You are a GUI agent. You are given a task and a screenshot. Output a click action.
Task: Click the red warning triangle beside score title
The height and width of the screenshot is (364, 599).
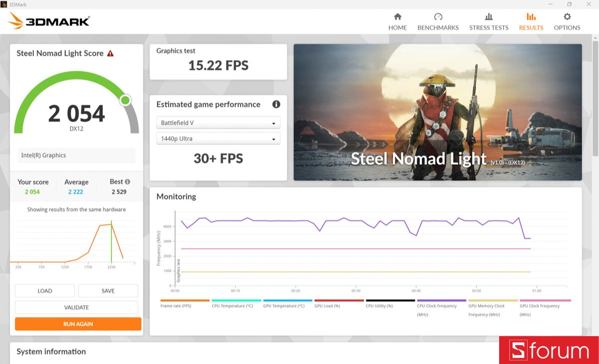110,53
